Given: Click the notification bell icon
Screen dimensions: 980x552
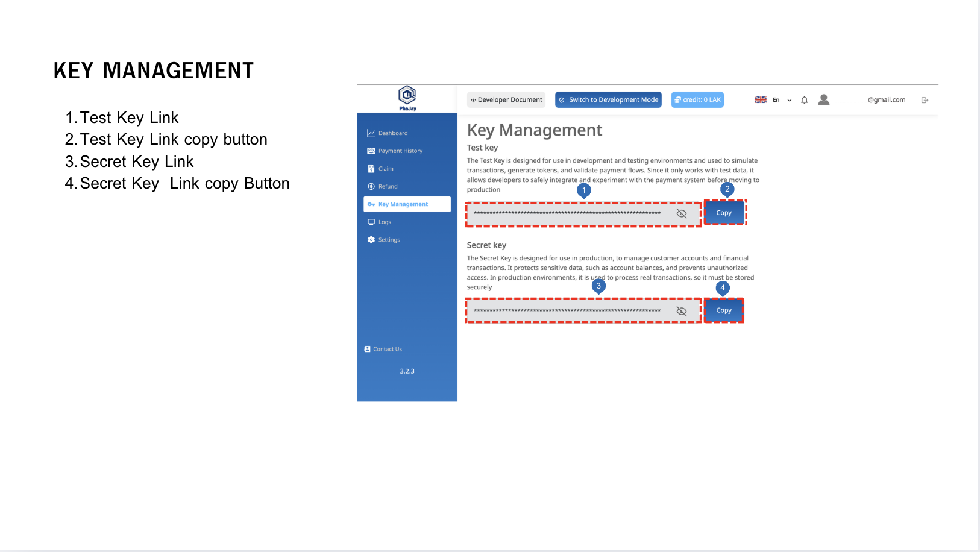Looking at the screenshot, I should pos(804,100).
